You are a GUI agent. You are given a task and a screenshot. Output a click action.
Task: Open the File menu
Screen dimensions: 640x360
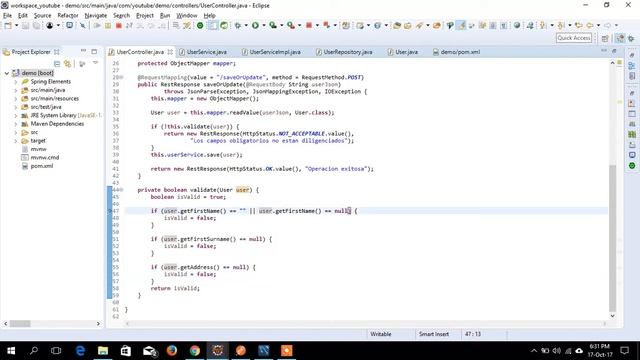[x=7, y=16]
